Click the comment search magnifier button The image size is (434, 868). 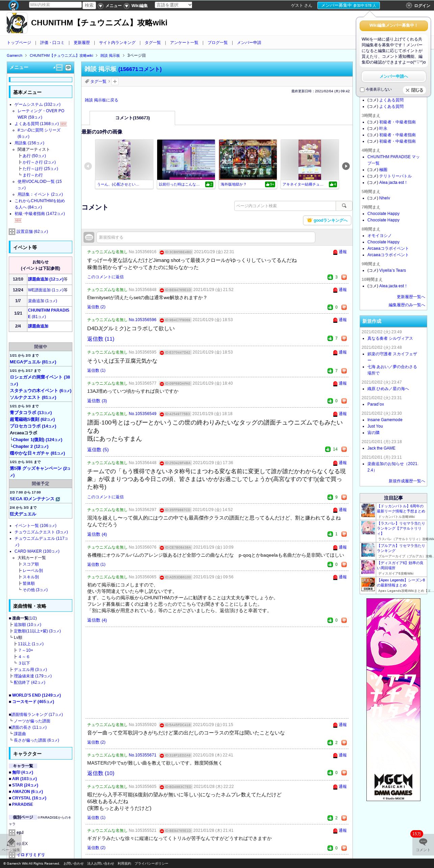[x=344, y=206]
